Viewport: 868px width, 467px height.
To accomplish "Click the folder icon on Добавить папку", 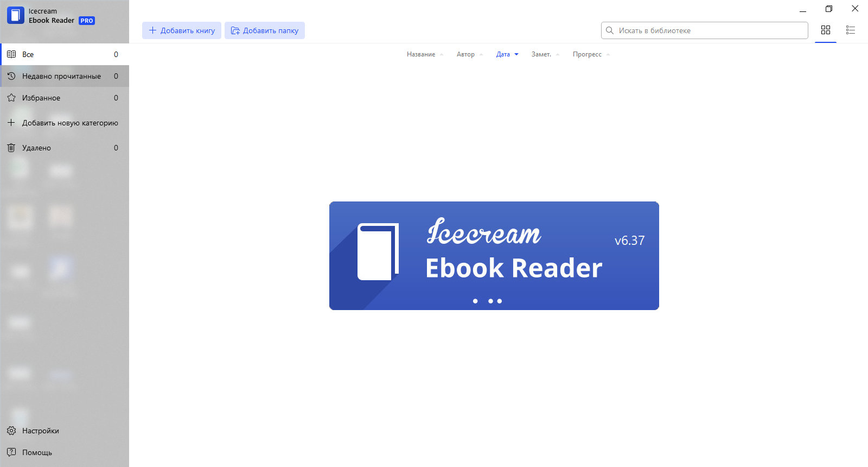I will click(235, 30).
